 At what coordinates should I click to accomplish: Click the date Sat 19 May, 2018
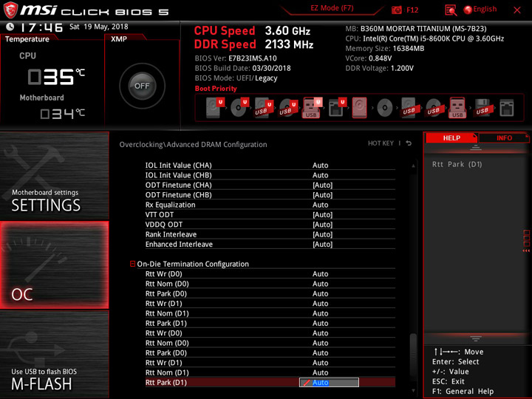click(99, 27)
